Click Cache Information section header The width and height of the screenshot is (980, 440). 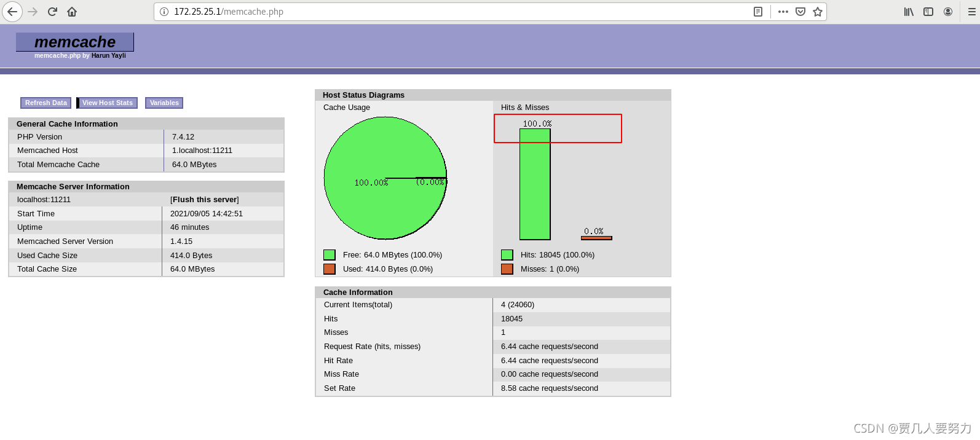point(358,293)
